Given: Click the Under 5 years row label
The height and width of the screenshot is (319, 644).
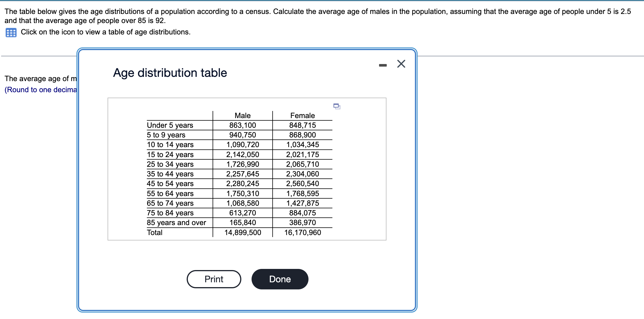Looking at the screenshot, I should coord(170,125).
